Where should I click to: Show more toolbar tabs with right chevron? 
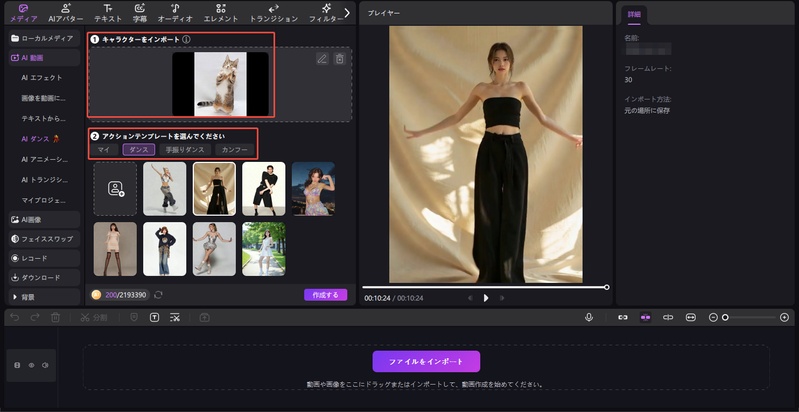pyautogui.click(x=348, y=13)
